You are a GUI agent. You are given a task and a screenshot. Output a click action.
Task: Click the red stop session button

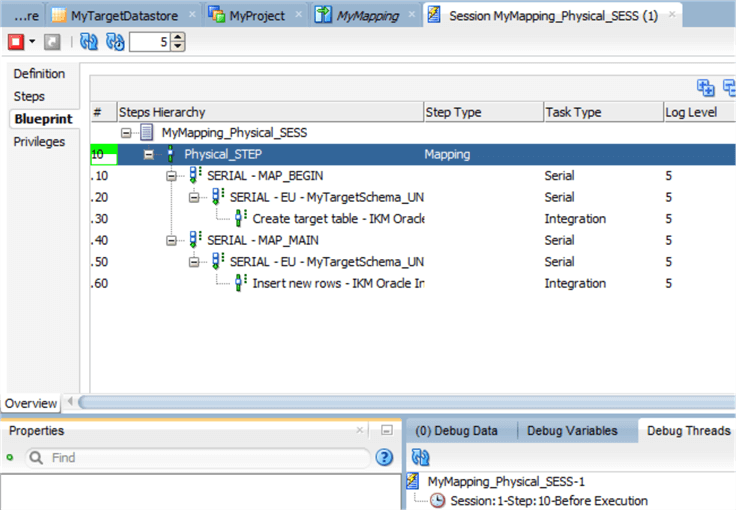tap(16, 42)
